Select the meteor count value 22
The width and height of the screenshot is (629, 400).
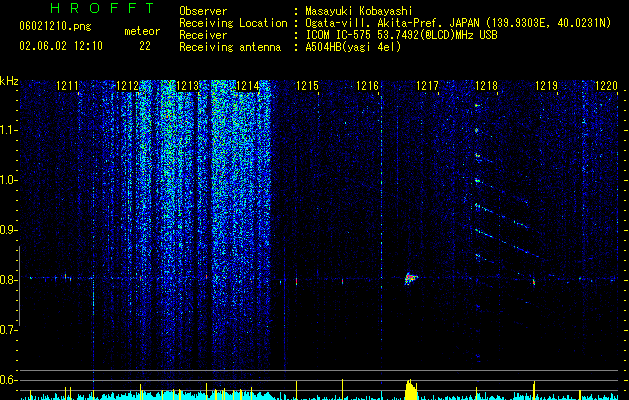[x=145, y=46]
